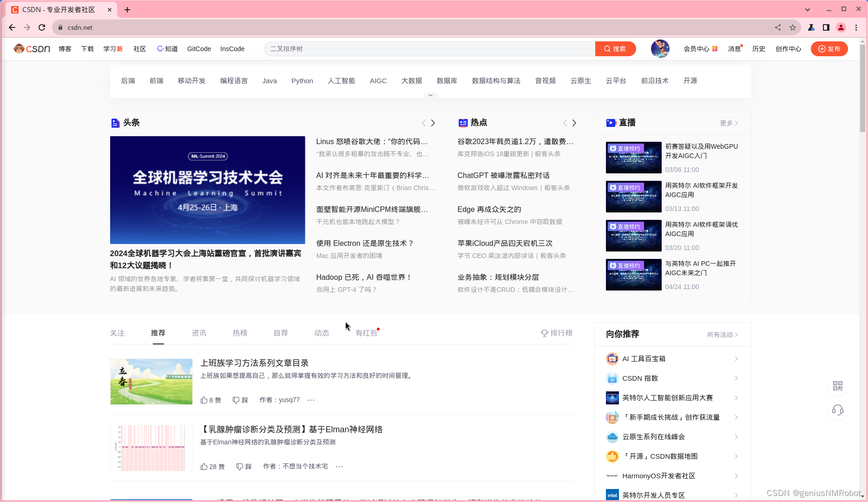Viewport: 868px width, 502px height.
Task: Switch to the 自荐 feed tab
Action: [281, 333]
